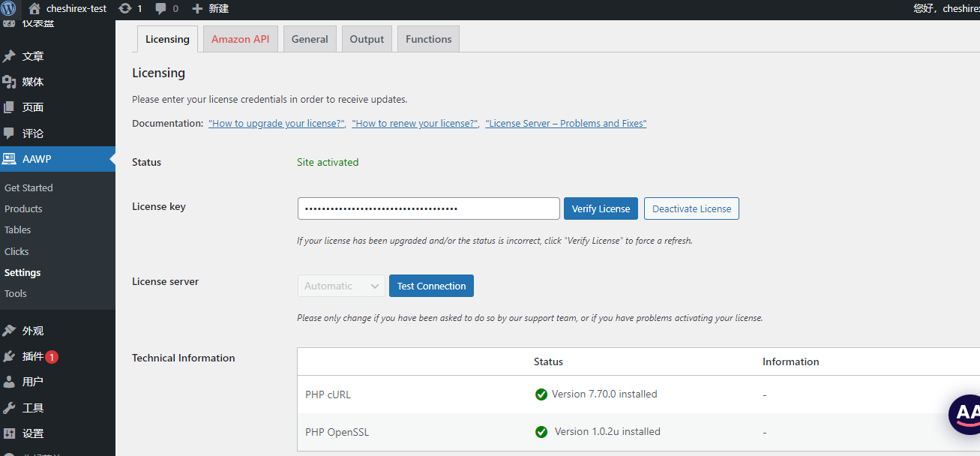This screenshot has height=456, width=980.
Task: Open the Output tab
Action: coord(367,39)
